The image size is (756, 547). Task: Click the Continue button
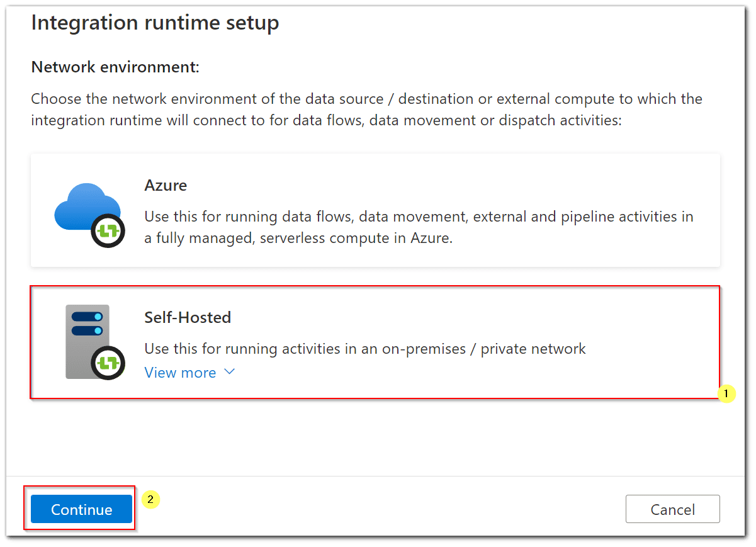[x=82, y=509]
